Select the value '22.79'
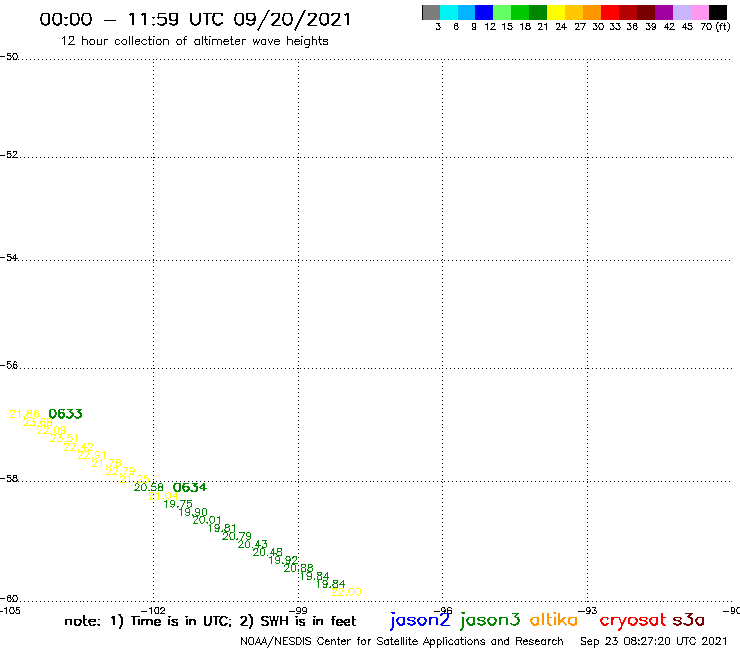Image resolution: width=740 pixels, height=650 pixels. point(120,472)
